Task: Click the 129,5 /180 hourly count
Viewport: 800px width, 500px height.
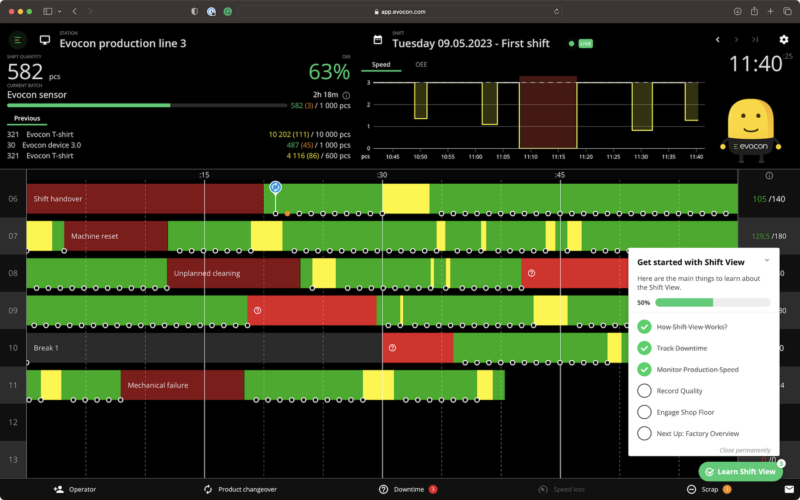Action: 769,236
